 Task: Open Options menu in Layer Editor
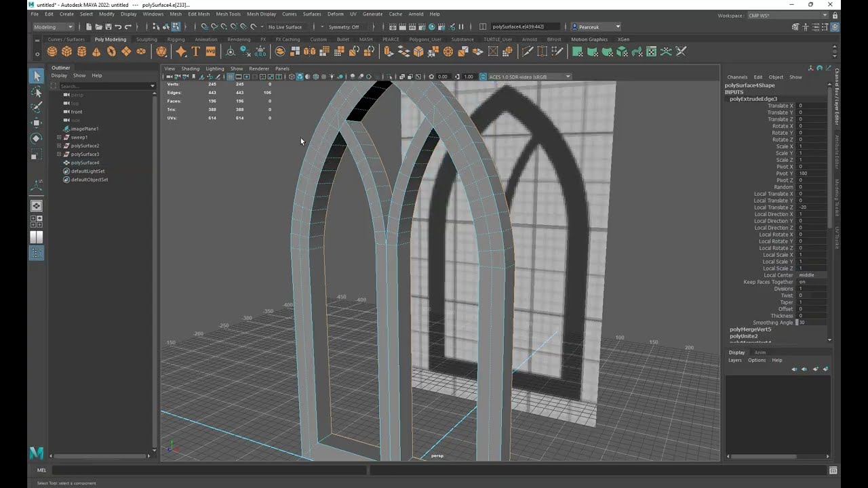click(x=757, y=361)
